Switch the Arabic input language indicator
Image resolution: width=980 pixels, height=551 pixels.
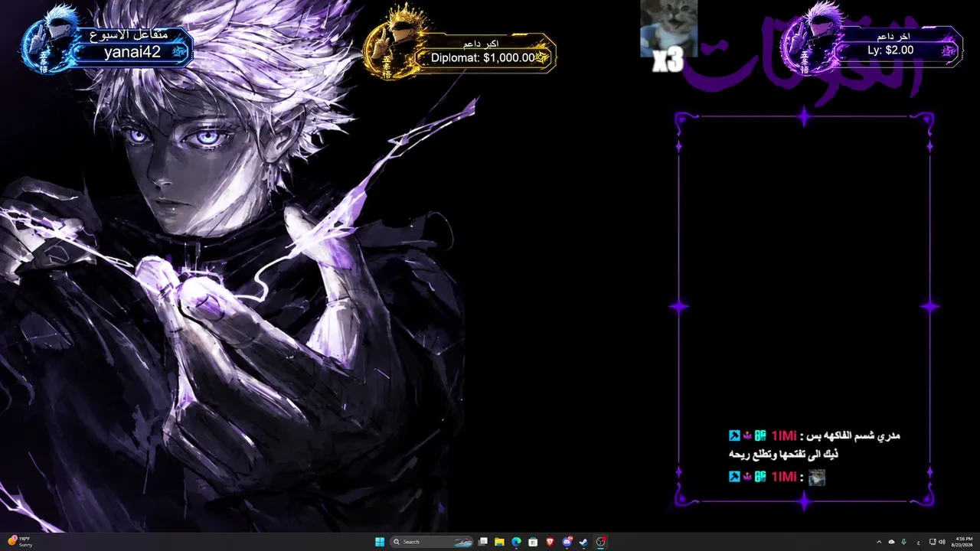click(918, 542)
